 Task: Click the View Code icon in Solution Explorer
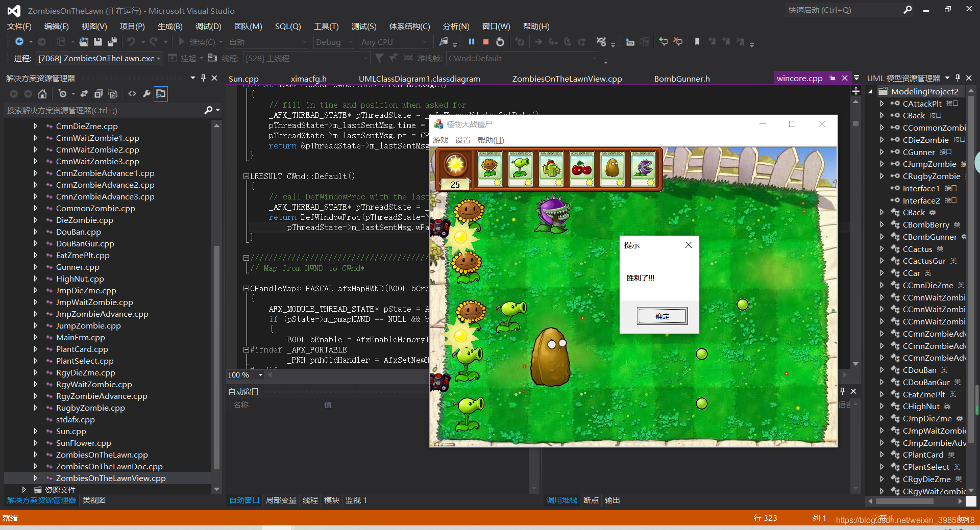132,94
